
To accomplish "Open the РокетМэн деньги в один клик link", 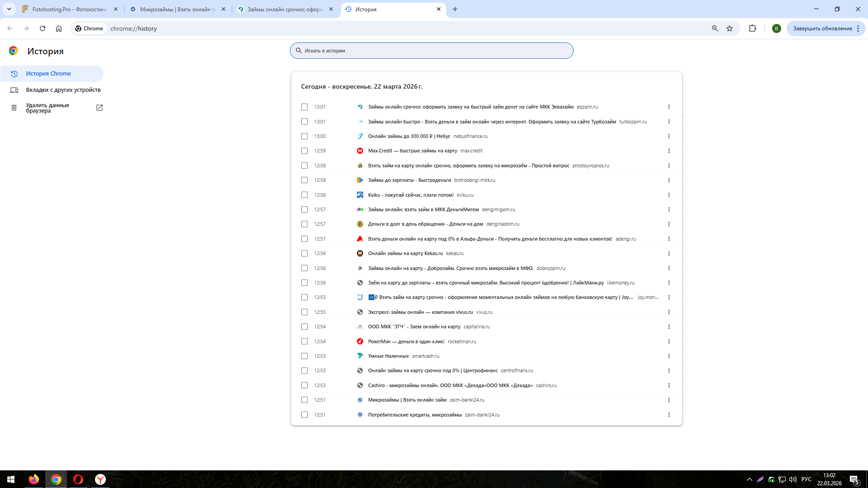I will 406,341.
